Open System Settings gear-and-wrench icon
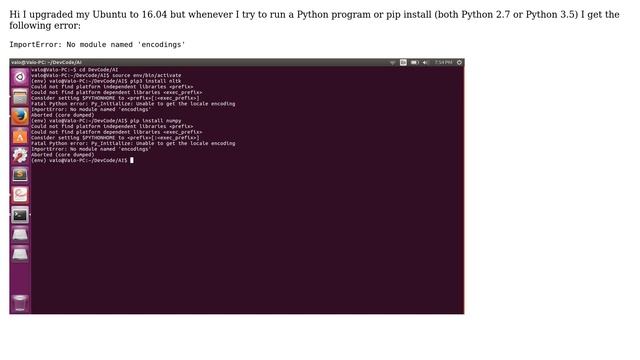The height and width of the screenshot is (360, 640). (x=20, y=156)
